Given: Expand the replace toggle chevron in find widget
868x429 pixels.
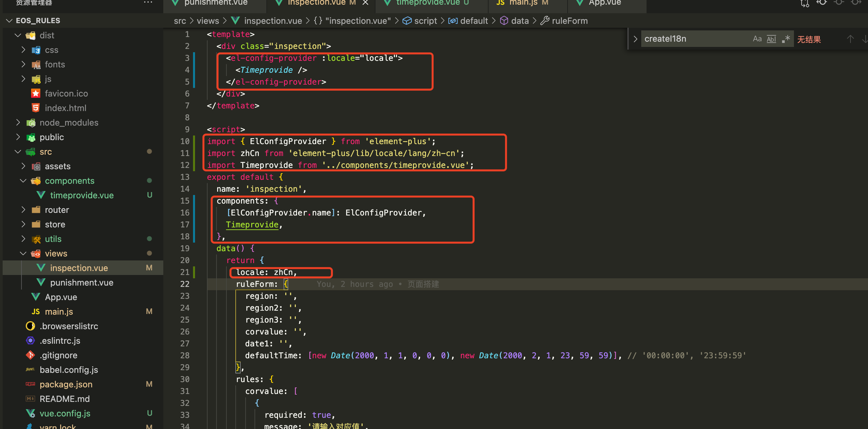Looking at the screenshot, I should click(635, 39).
